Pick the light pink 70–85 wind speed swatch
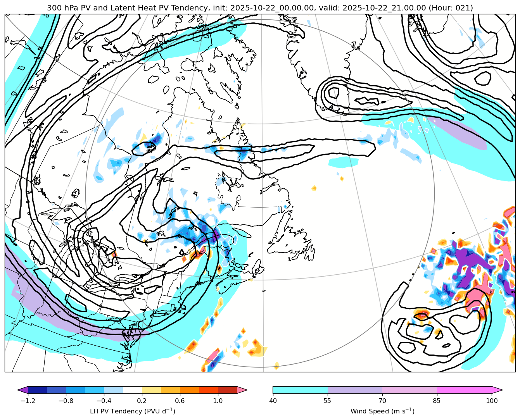The width and height of the screenshot is (520, 420). [409, 390]
